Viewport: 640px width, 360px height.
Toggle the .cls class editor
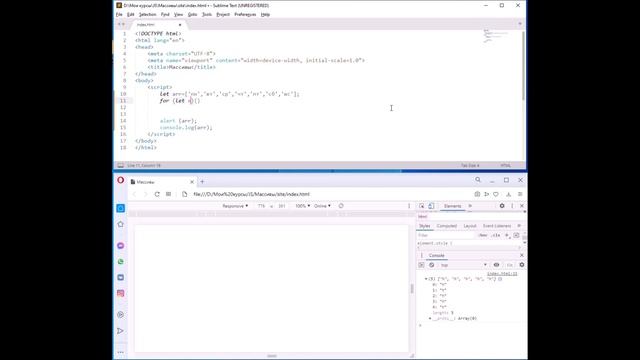click(x=496, y=236)
